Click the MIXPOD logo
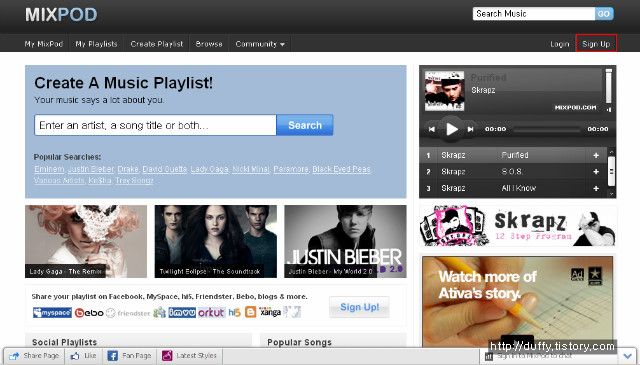Screen dimensions: 640x365 pos(61,15)
